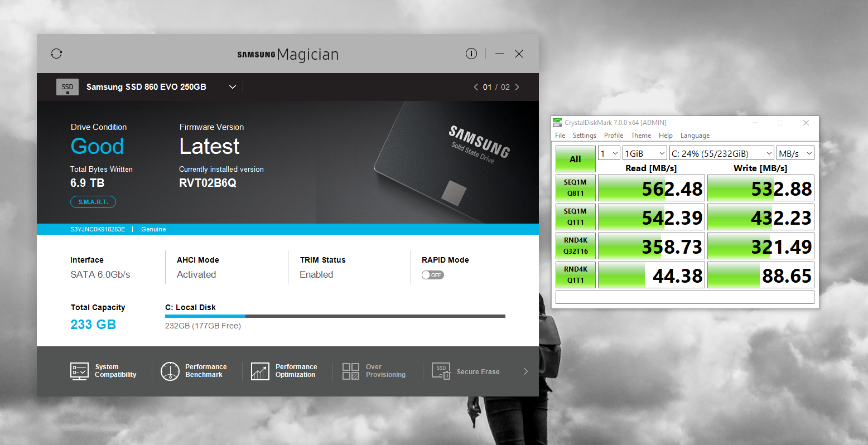Open the Over Provisioning grid icon

point(351,371)
